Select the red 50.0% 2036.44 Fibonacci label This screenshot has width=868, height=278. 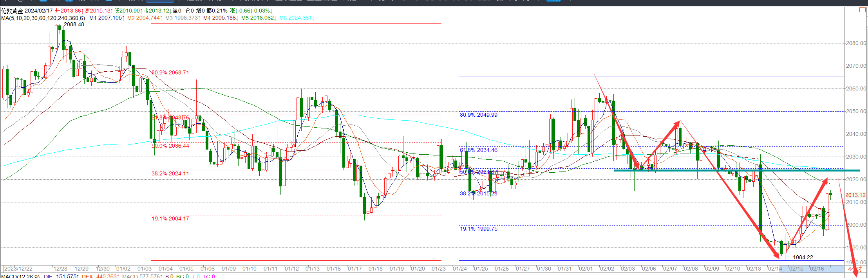coord(170,146)
